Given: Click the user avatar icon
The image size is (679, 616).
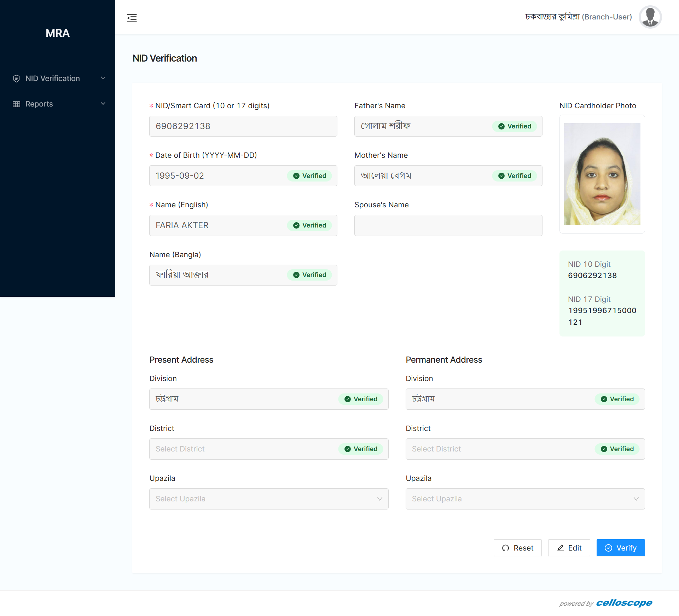Looking at the screenshot, I should (x=650, y=17).
